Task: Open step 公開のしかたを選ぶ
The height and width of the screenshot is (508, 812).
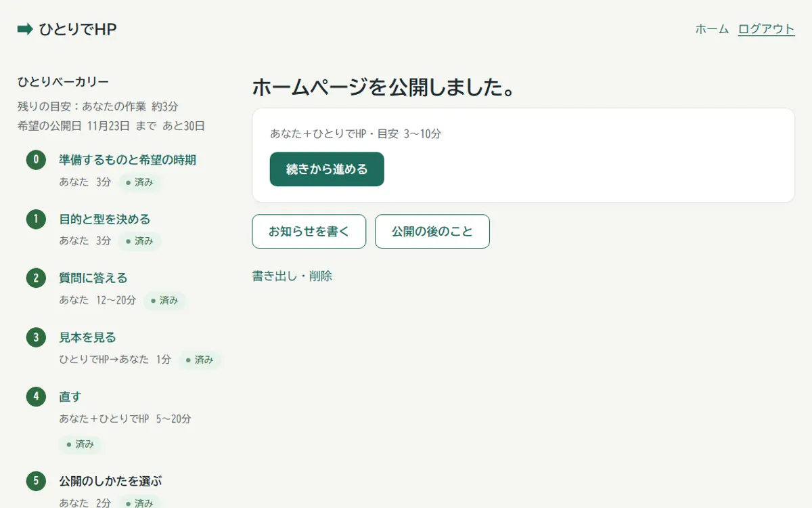Action: 111,481
